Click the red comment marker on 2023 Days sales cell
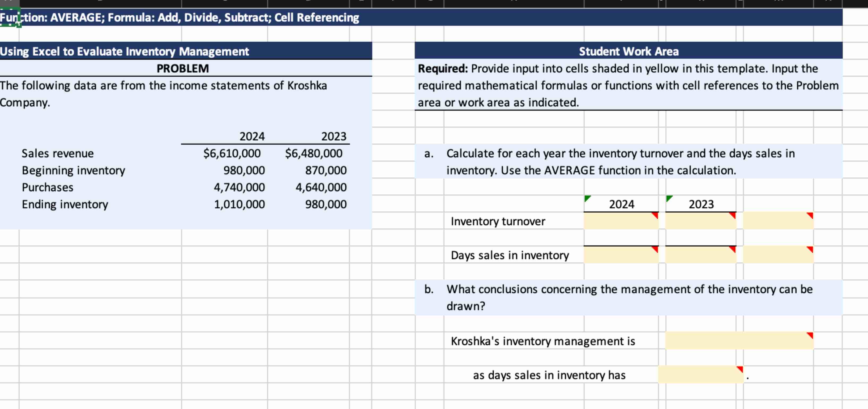Viewport: 868px width, 409px height. click(x=733, y=249)
